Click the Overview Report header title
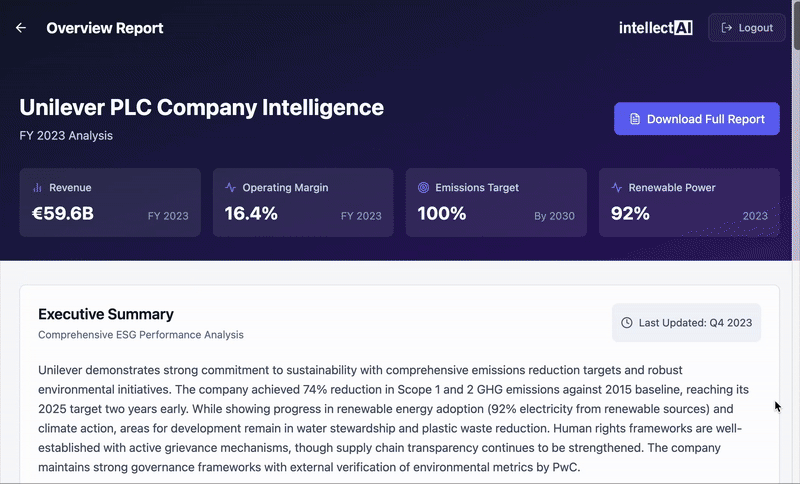 point(105,28)
